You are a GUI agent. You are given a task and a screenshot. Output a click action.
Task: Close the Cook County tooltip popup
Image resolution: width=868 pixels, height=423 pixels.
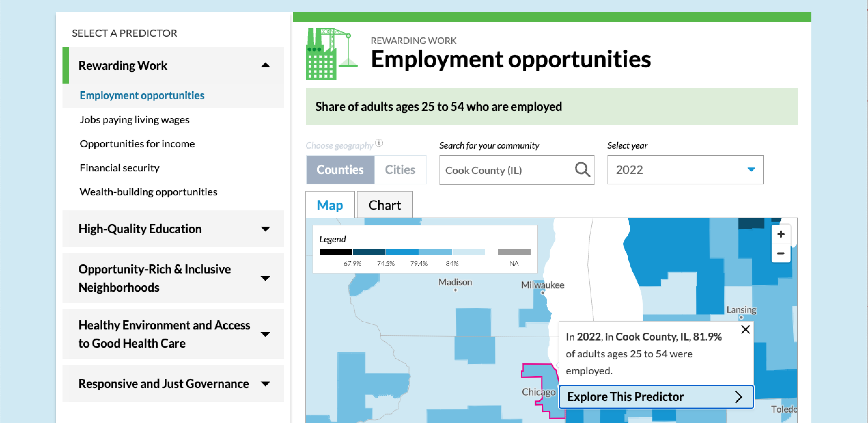click(x=745, y=330)
